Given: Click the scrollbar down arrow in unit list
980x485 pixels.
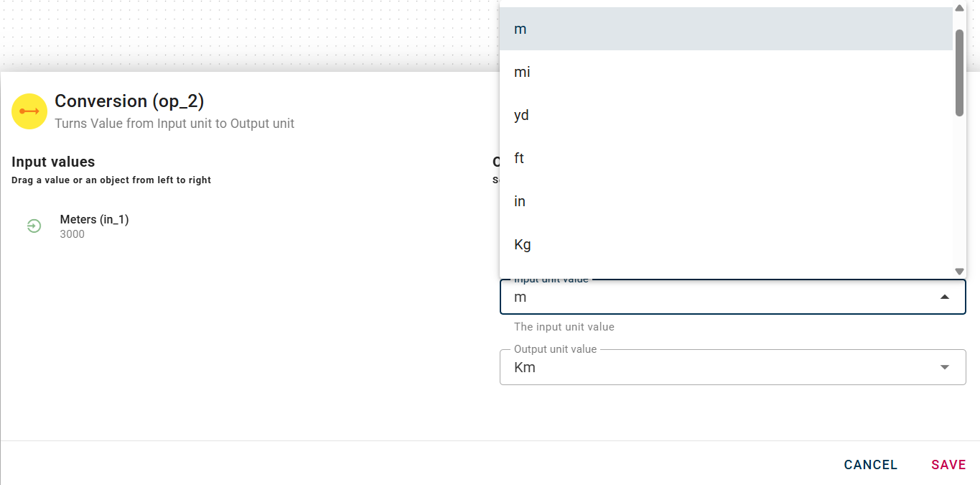Looking at the screenshot, I should 959,271.
